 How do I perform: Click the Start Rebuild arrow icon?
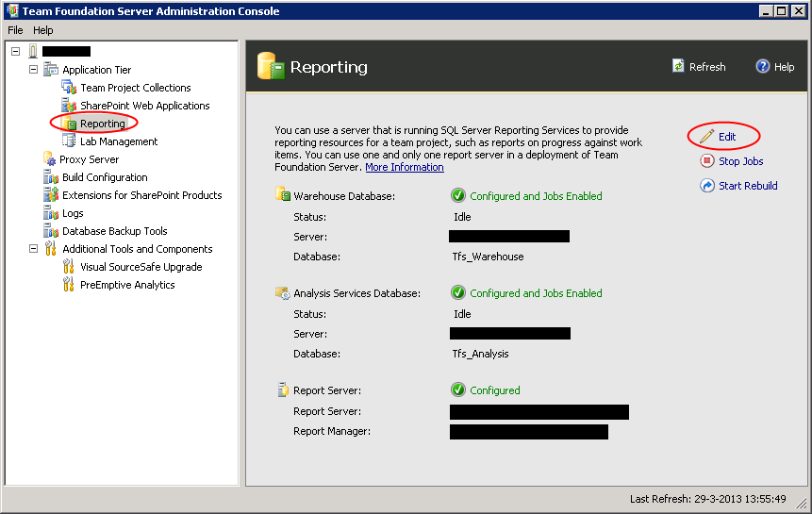pyautogui.click(x=707, y=186)
